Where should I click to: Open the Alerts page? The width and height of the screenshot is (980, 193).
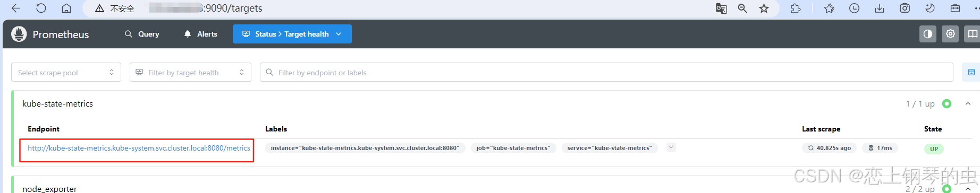(x=200, y=34)
